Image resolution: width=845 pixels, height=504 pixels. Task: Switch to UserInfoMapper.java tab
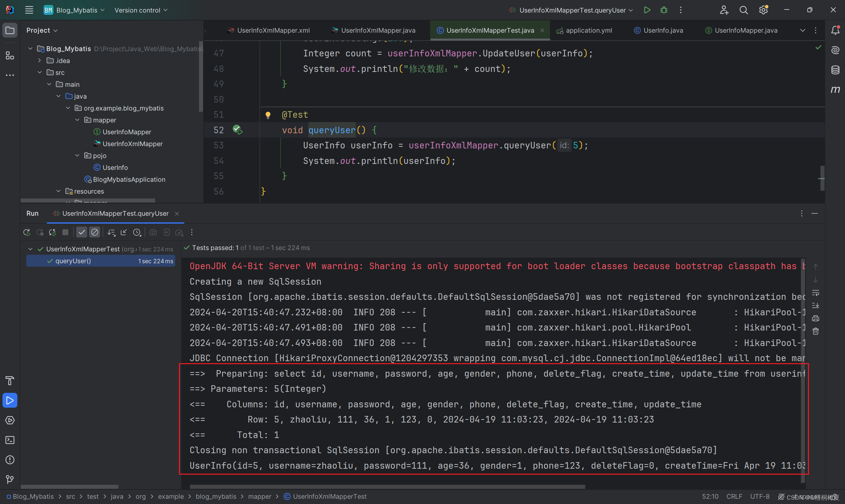[x=741, y=30]
